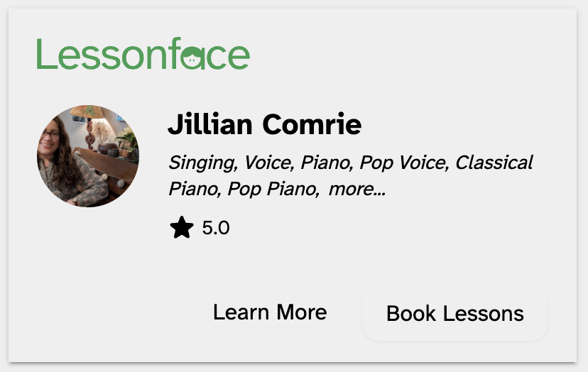Click the black star rating icon
Screen dimensions: 588x372
[182, 228]
